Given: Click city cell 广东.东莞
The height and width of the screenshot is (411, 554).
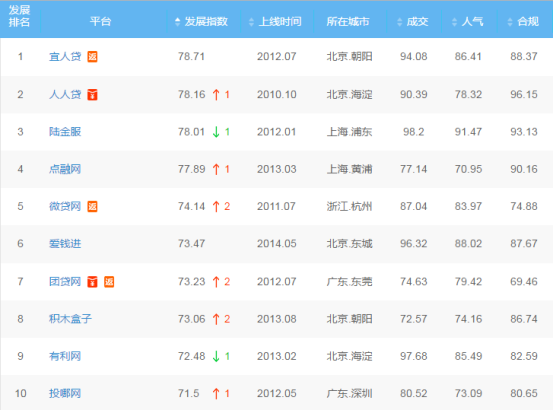Looking at the screenshot, I should [349, 282].
